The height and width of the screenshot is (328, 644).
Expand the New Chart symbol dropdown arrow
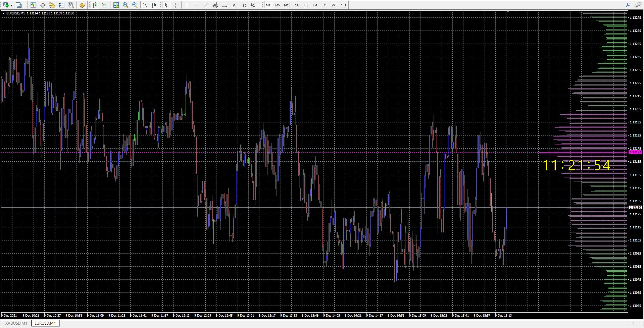[x=11, y=5]
